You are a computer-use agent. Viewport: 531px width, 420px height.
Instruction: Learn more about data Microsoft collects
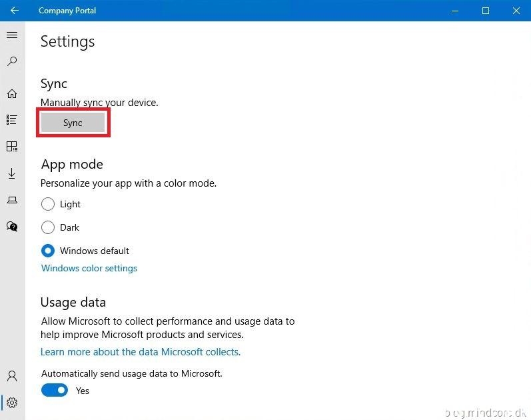(x=141, y=351)
